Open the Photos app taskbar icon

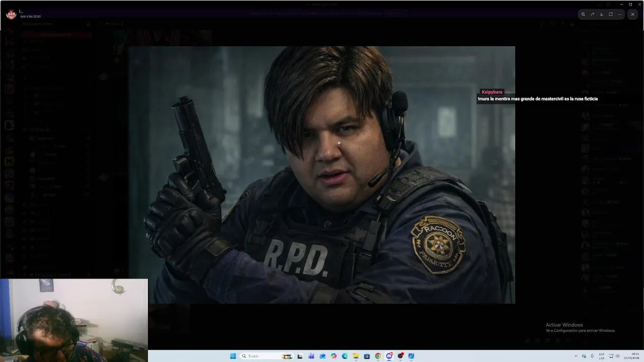(x=411, y=356)
